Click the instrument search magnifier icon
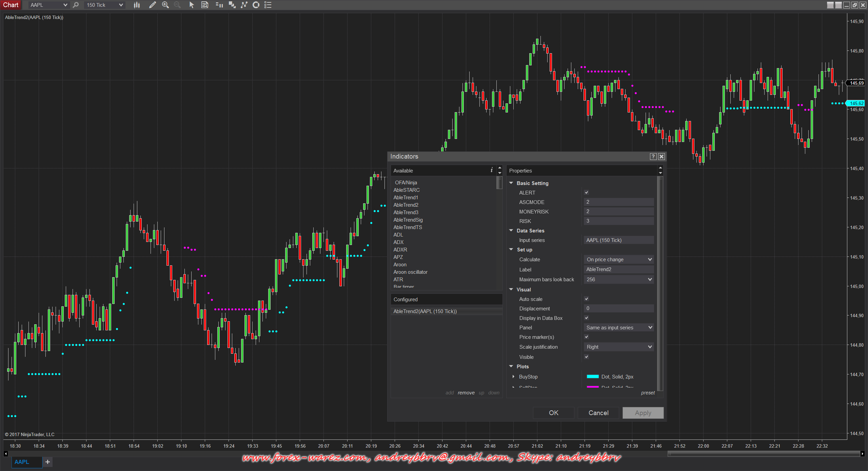 click(76, 5)
